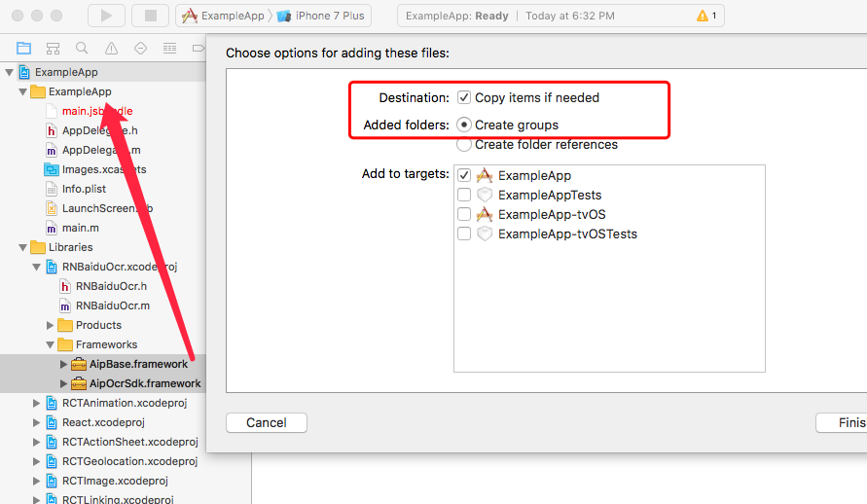Screen dimensions: 867x504
Task: Choose iPhone 7 Plus device destination
Action: (321, 16)
